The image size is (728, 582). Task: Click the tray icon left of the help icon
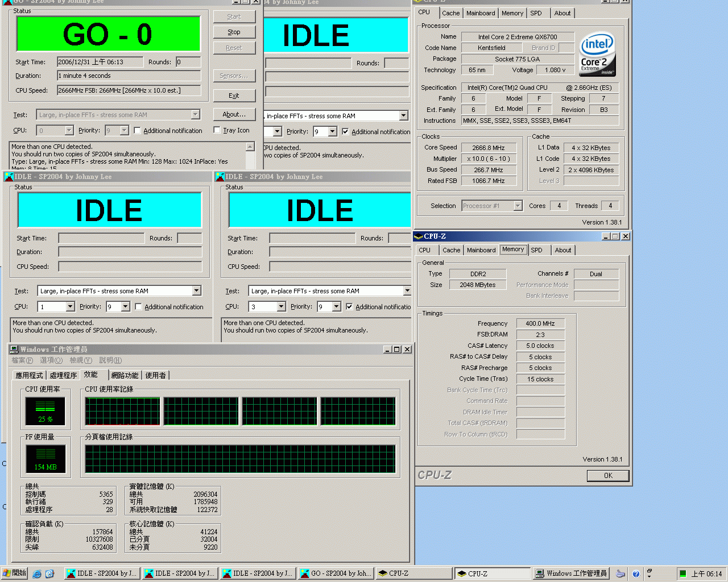(621, 574)
